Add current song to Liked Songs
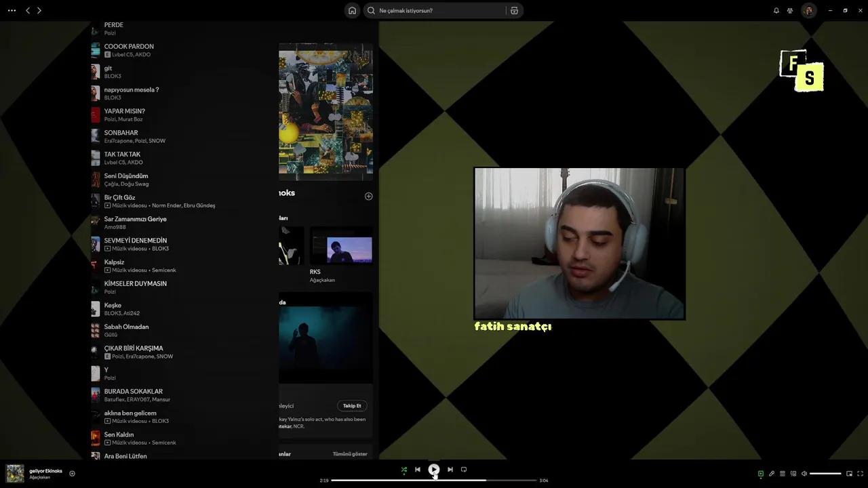This screenshot has width=868, height=488. pos(72,473)
